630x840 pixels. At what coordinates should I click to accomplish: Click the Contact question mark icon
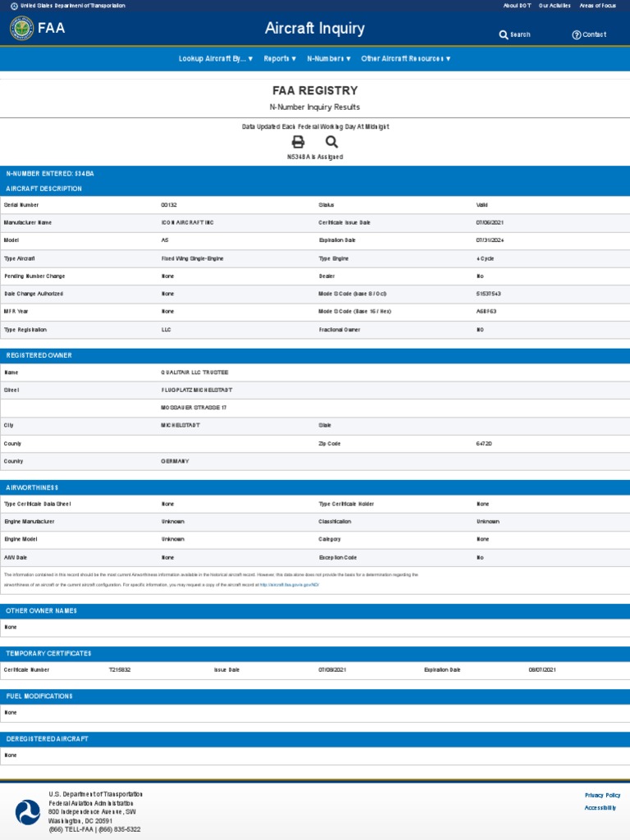[x=576, y=34]
